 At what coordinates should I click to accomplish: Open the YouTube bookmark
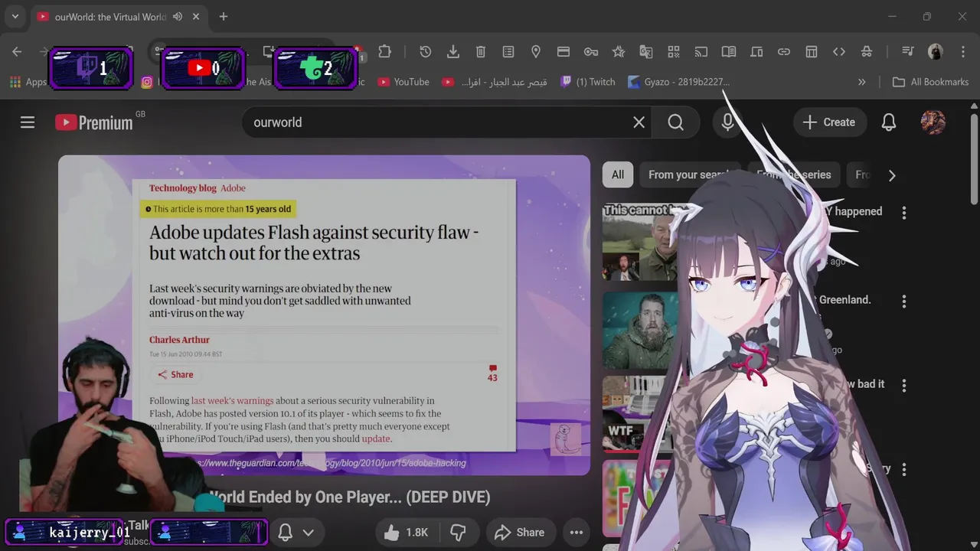click(x=403, y=82)
